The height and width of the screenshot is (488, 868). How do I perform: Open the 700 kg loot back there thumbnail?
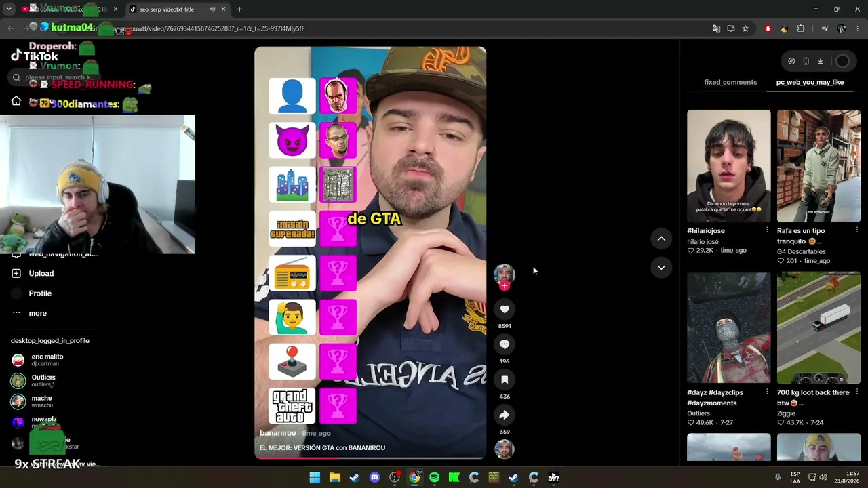[818, 328]
